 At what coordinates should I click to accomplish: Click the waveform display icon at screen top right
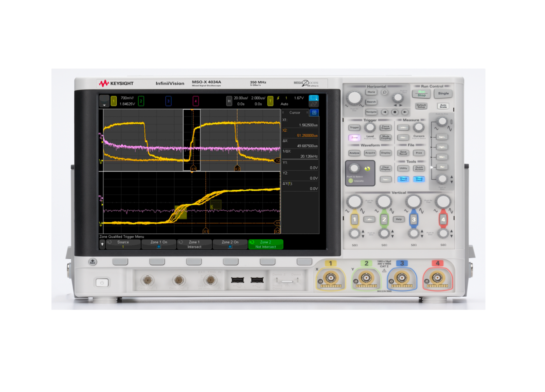(313, 100)
